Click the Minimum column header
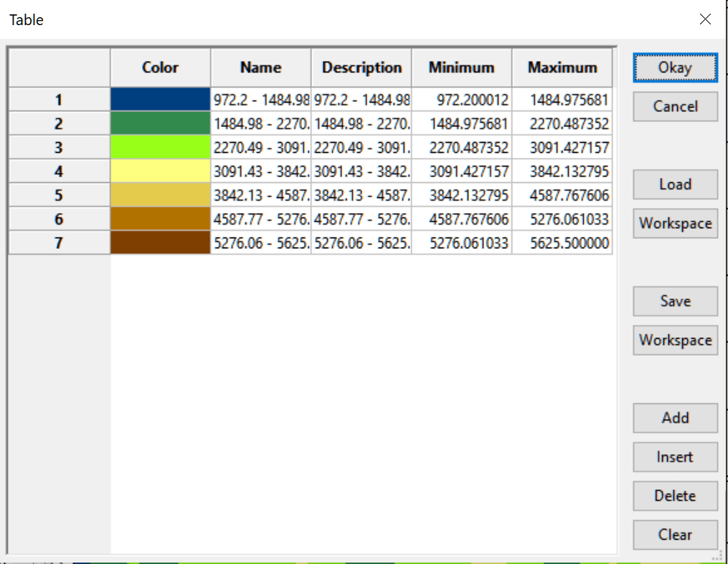Image resolution: width=728 pixels, height=564 pixels. pos(461,68)
